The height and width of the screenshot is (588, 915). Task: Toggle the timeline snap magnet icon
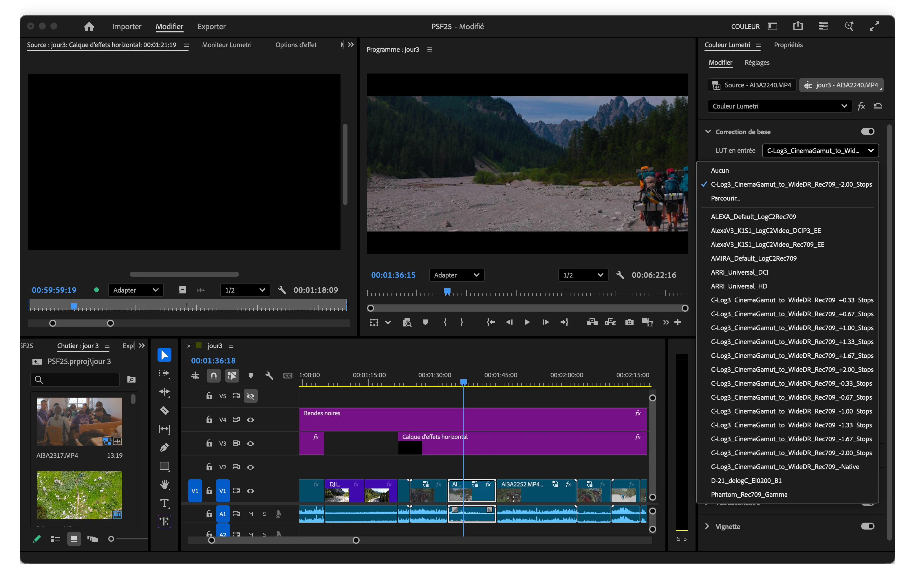pyautogui.click(x=214, y=376)
